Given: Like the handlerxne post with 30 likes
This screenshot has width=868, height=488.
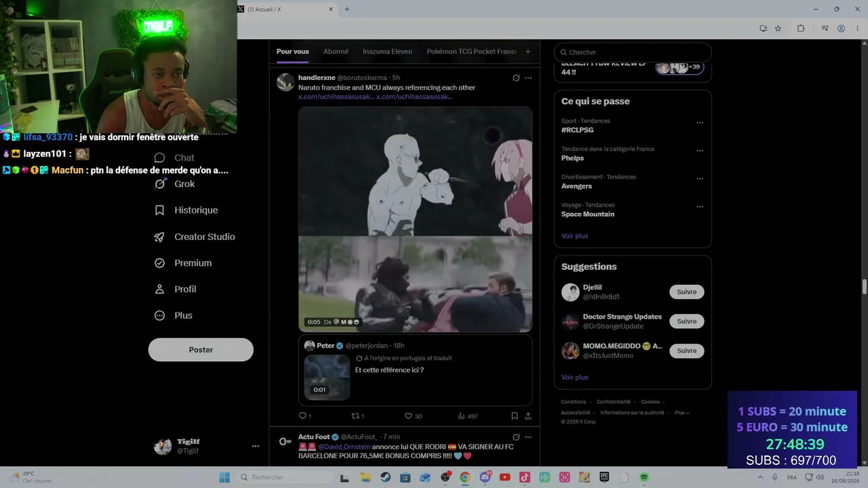Looking at the screenshot, I should [x=413, y=416].
